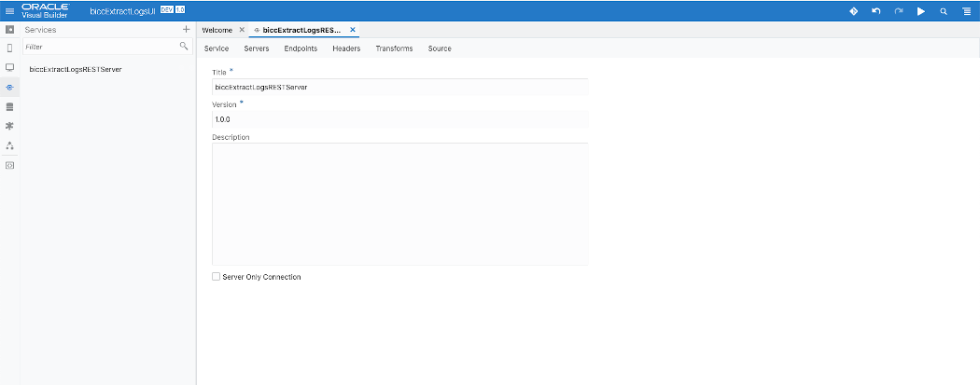Image resolution: width=980 pixels, height=385 pixels.
Task: Open the Components navigator icon at sidebar top
Action: click(x=9, y=29)
